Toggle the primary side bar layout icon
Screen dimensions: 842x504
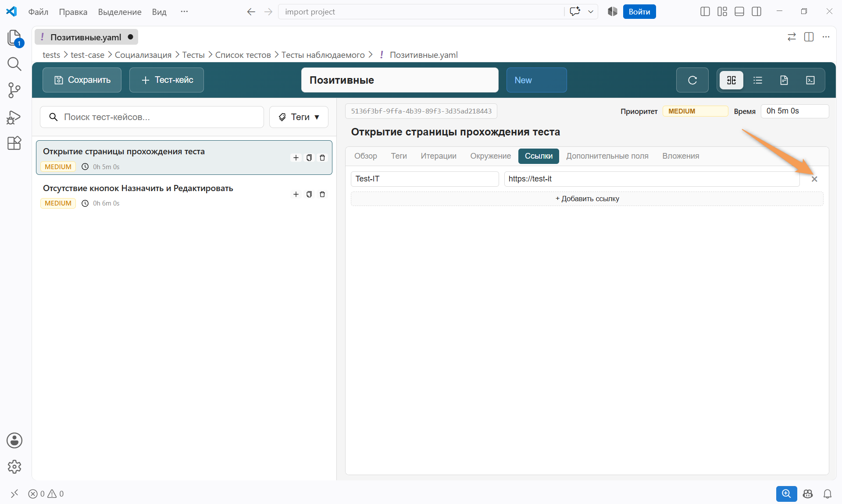click(x=705, y=12)
